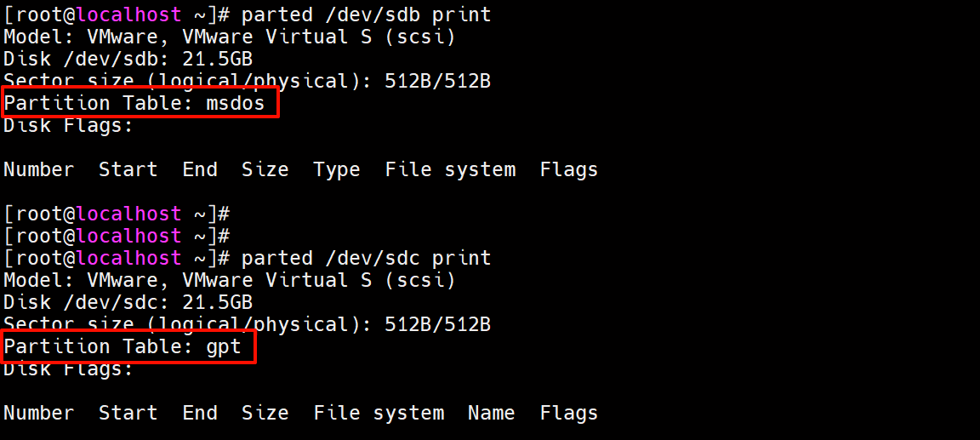
Task: Click the 'Type' column header
Action: coord(337,170)
